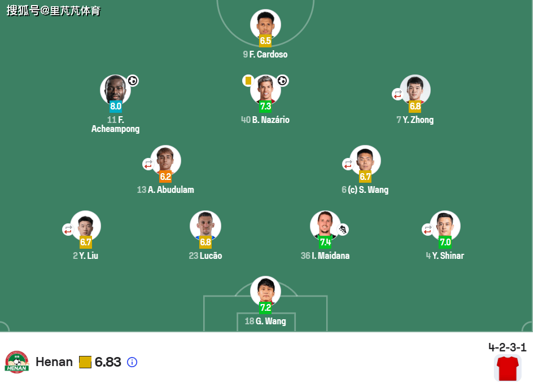Click the substitution icon beside Y. Liu
The image size is (534, 392).
click(x=68, y=230)
